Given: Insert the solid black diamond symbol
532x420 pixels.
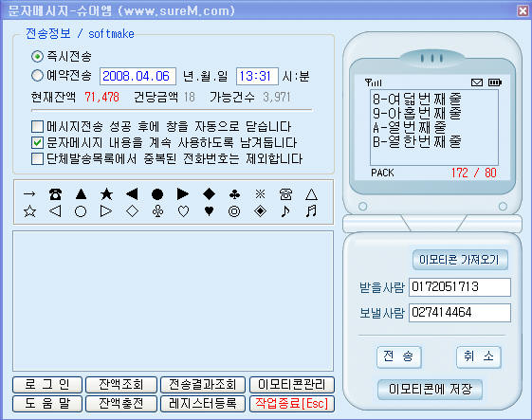Looking at the screenshot, I should (209, 194).
